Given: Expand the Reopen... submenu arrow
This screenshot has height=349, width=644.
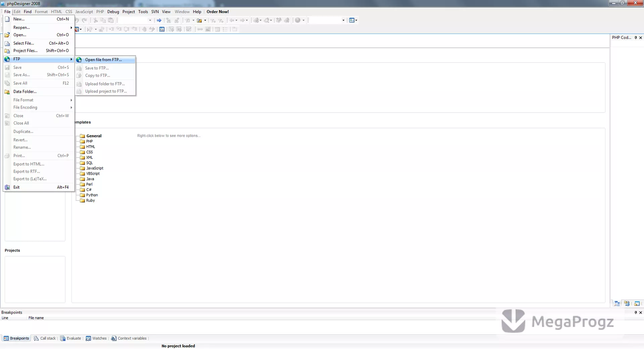Looking at the screenshot, I should point(71,27).
